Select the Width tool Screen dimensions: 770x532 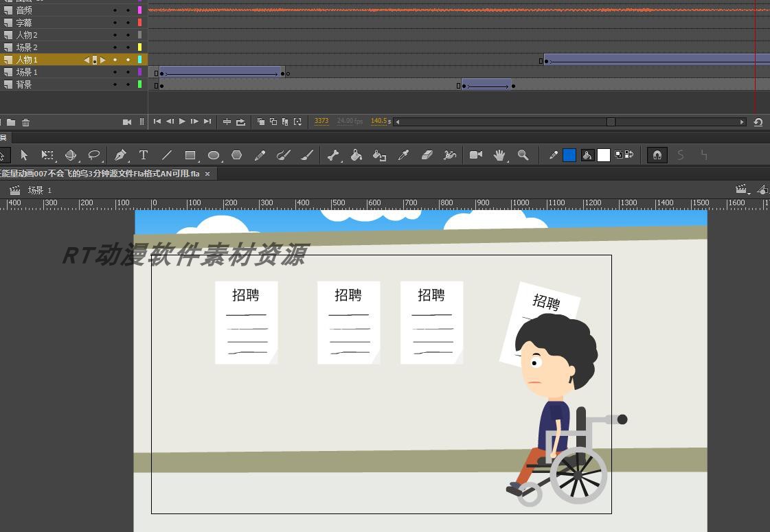450,155
